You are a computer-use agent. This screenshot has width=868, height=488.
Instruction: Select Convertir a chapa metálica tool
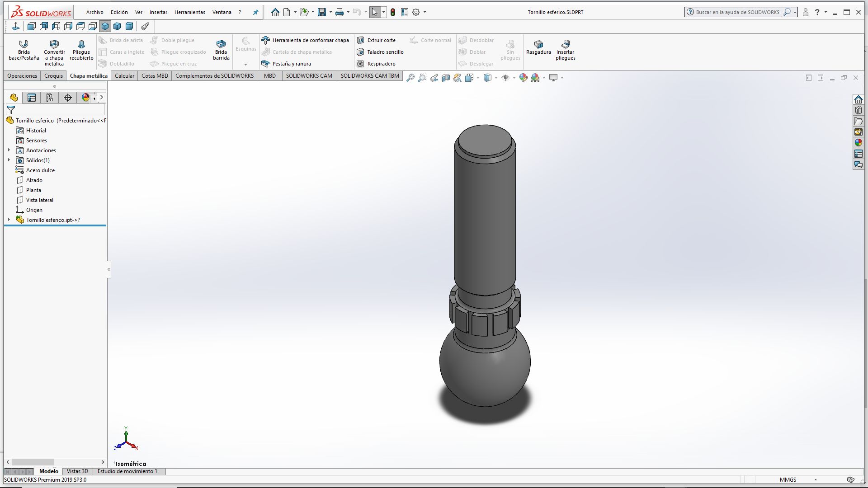(54, 44)
